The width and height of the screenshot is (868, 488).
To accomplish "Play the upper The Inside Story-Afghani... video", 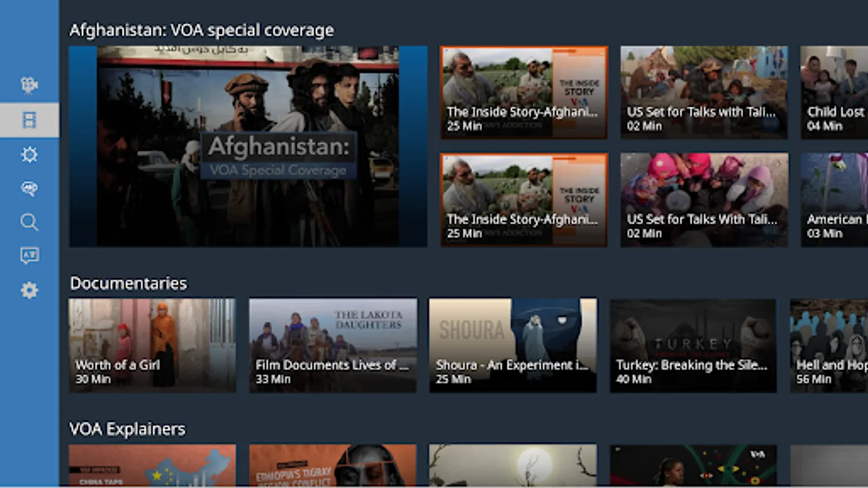I will (x=524, y=92).
